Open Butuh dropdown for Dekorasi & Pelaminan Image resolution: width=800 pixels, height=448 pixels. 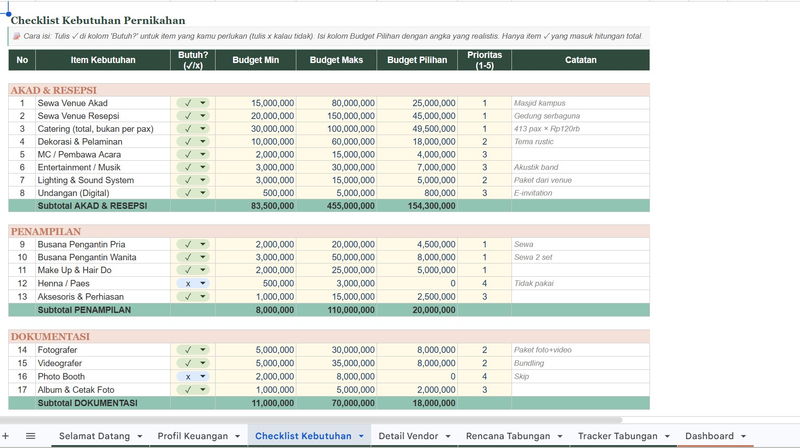click(x=203, y=141)
